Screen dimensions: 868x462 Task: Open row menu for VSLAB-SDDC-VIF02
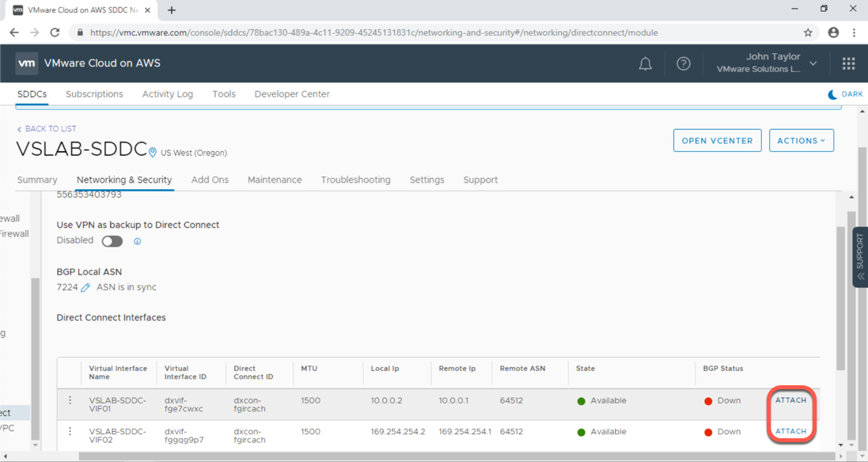[70, 432]
